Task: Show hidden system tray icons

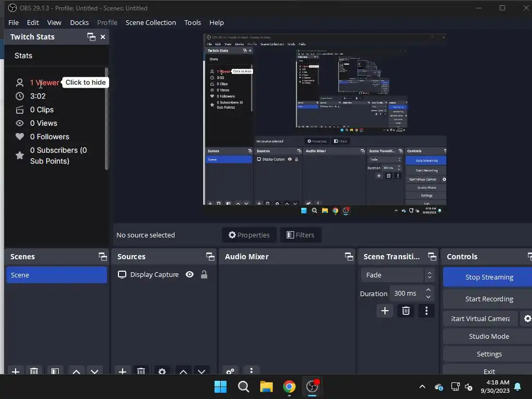Action: [422, 387]
